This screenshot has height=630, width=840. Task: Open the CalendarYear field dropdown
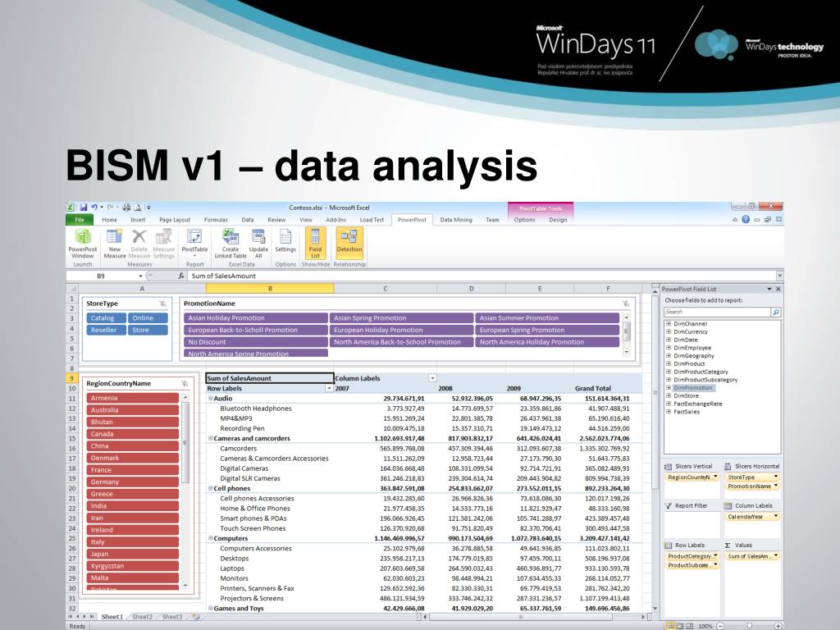pos(776,517)
